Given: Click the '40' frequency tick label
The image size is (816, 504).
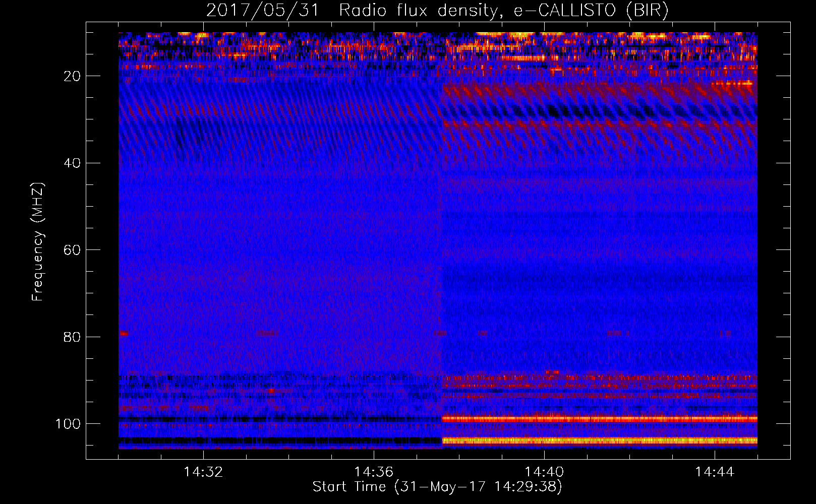Looking at the screenshot, I should click(x=72, y=163).
